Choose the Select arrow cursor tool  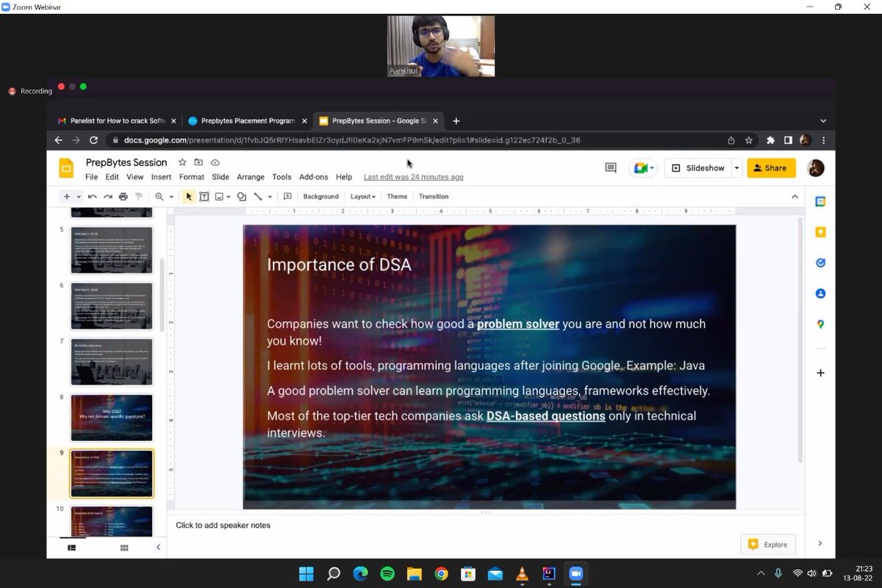tap(189, 196)
